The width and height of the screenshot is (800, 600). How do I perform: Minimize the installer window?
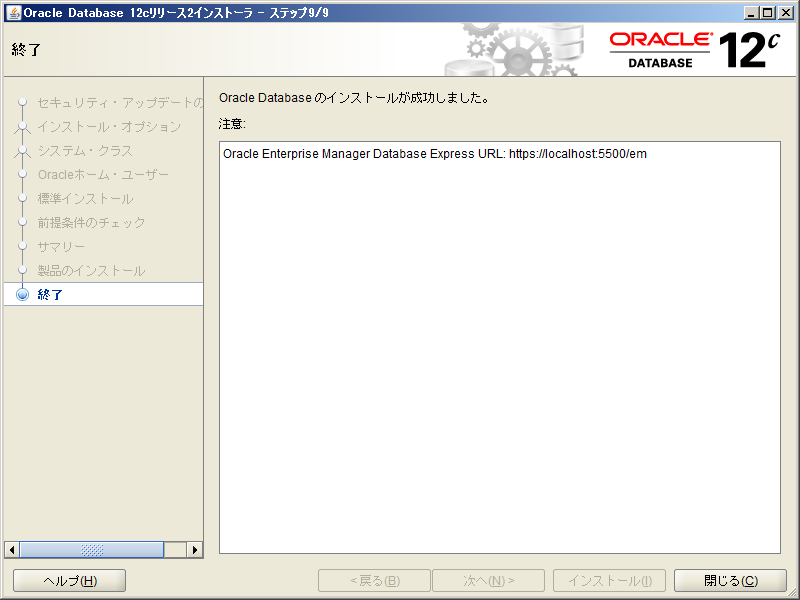pyautogui.click(x=751, y=13)
